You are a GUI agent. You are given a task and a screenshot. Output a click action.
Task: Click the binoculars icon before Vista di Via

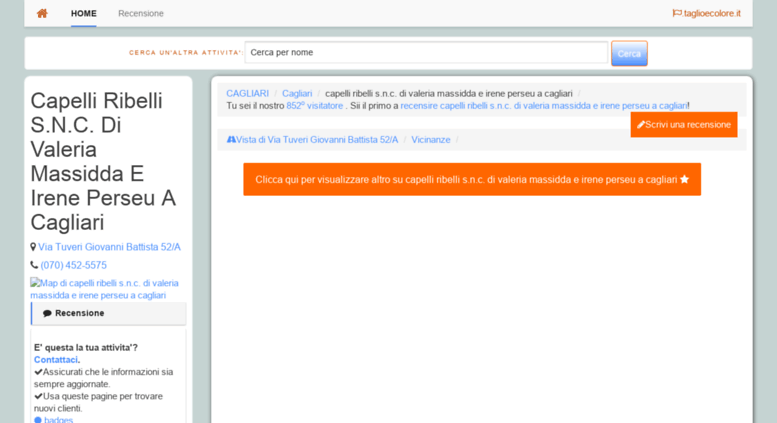tap(231, 140)
